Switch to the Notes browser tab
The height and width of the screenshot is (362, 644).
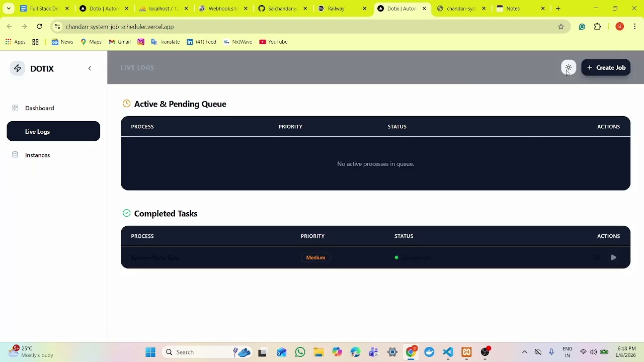(521, 9)
